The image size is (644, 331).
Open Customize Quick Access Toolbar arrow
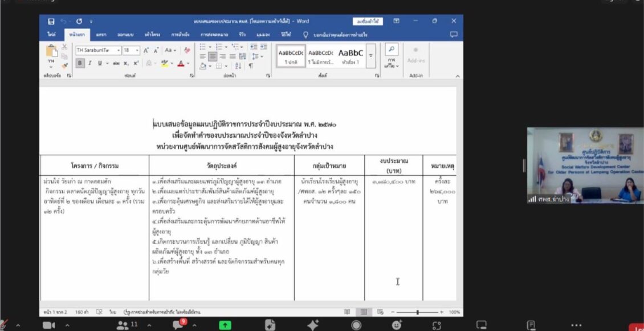(x=91, y=21)
